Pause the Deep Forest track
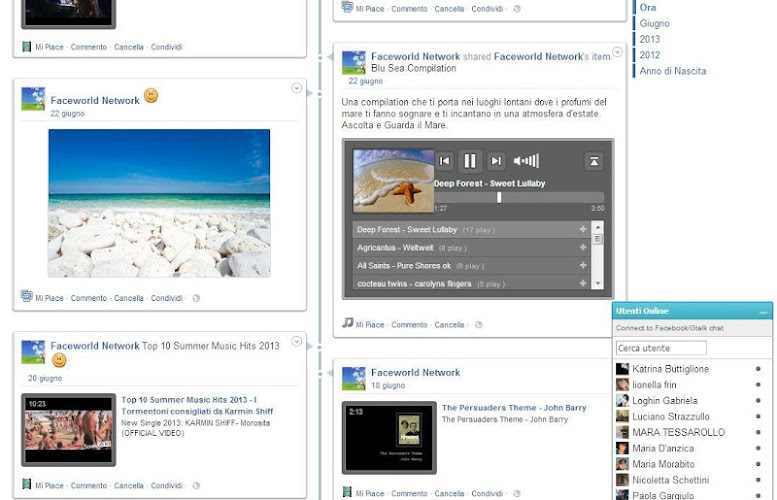This screenshot has height=500, width=777. point(470,161)
